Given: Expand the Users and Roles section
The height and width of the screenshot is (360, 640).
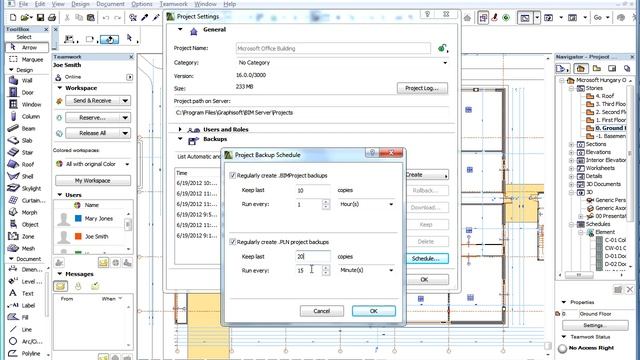Looking at the screenshot, I should [x=180, y=129].
